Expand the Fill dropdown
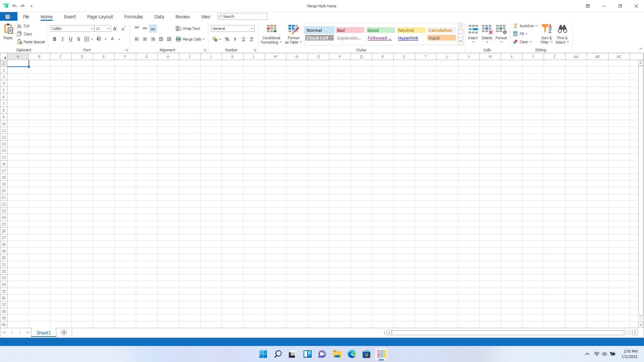The height and width of the screenshot is (362, 644). (x=526, y=34)
